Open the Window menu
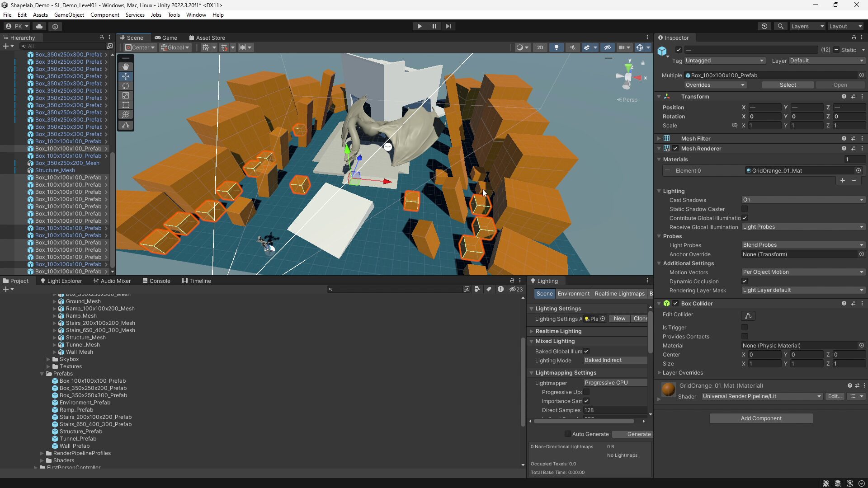 196,15
